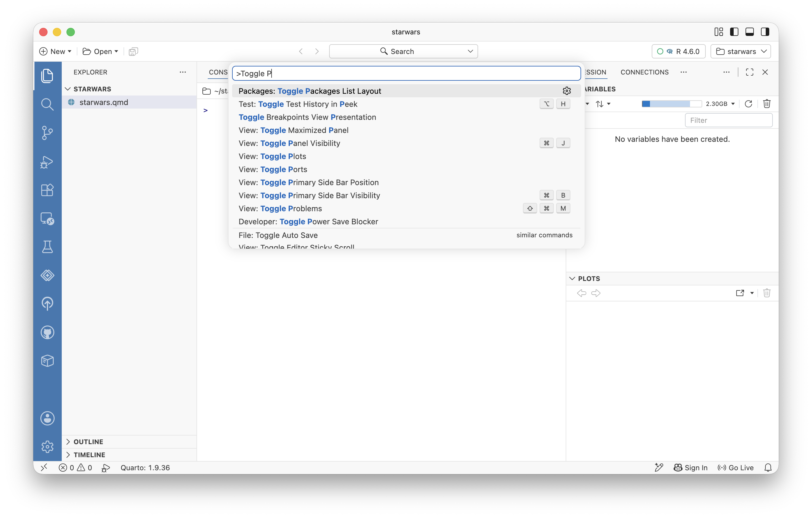Open the diamond-shaped activity bar icon

pyautogui.click(x=47, y=275)
